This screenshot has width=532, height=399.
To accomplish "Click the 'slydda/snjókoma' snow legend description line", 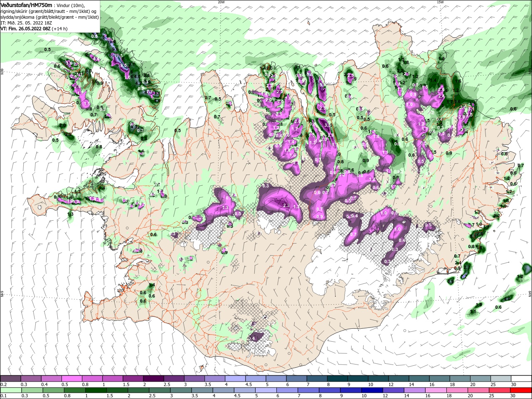I will (49, 17).
